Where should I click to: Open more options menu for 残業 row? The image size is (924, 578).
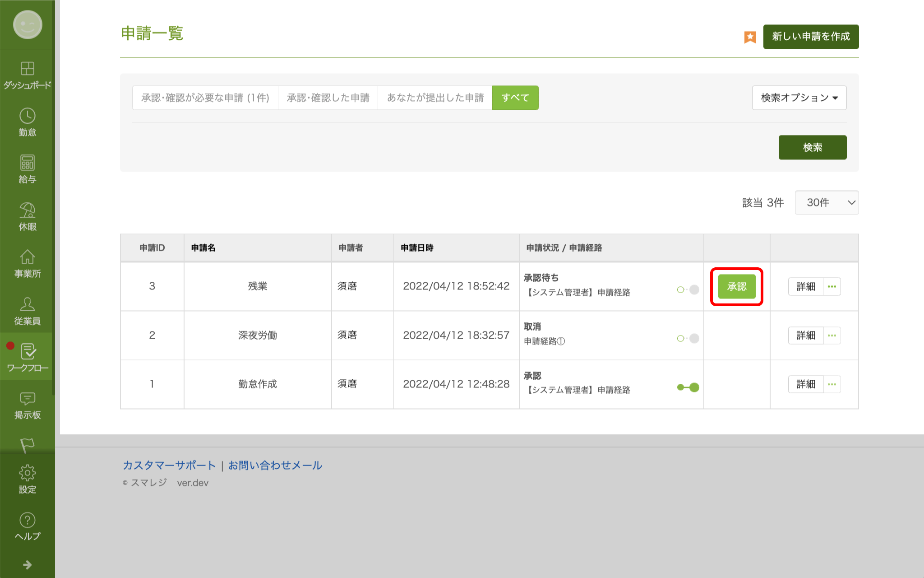(x=832, y=286)
